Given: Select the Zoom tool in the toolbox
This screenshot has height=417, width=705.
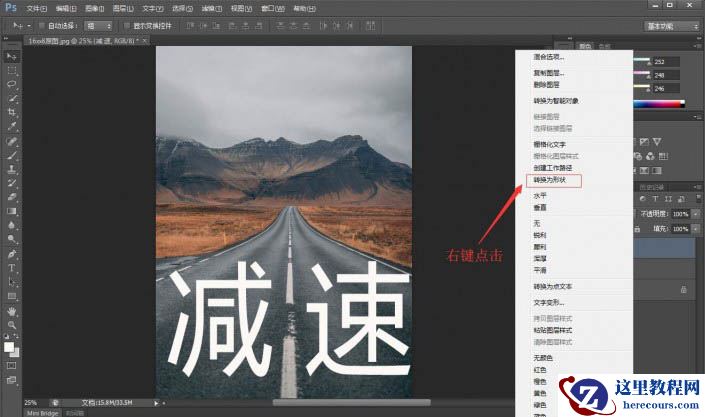Looking at the screenshot, I should tap(12, 325).
